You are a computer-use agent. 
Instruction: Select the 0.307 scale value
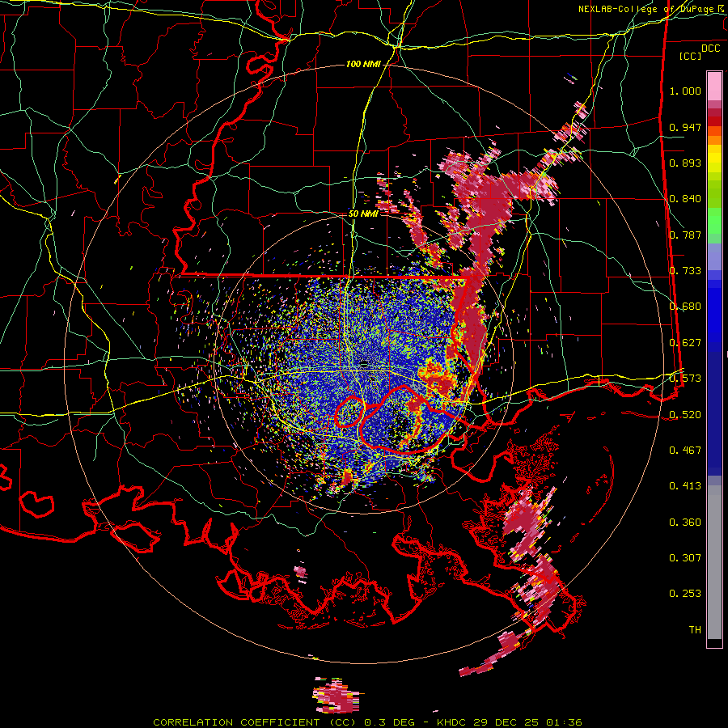tap(685, 558)
